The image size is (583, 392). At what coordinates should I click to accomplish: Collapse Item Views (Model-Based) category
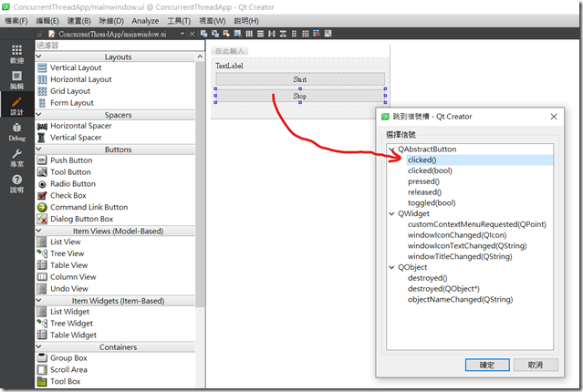[x=38, y=231]
